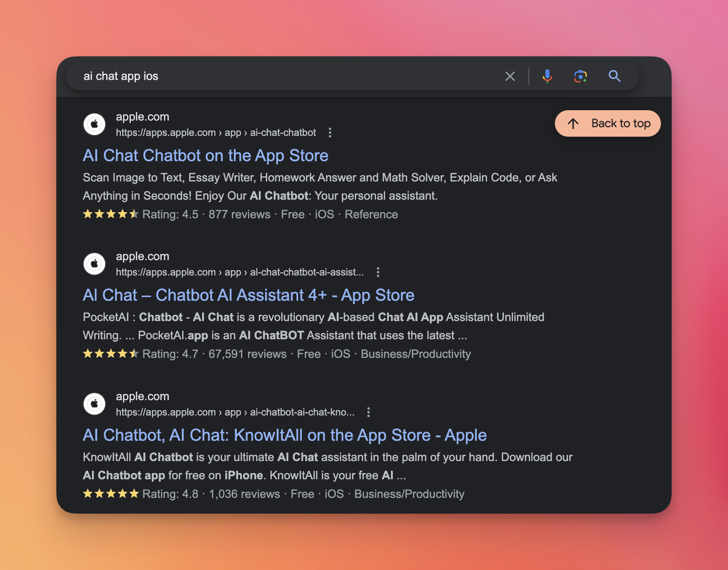This screenshot has width=728, height=570.
Task: Click star rating of first result
Action: (x=111, y=214)
